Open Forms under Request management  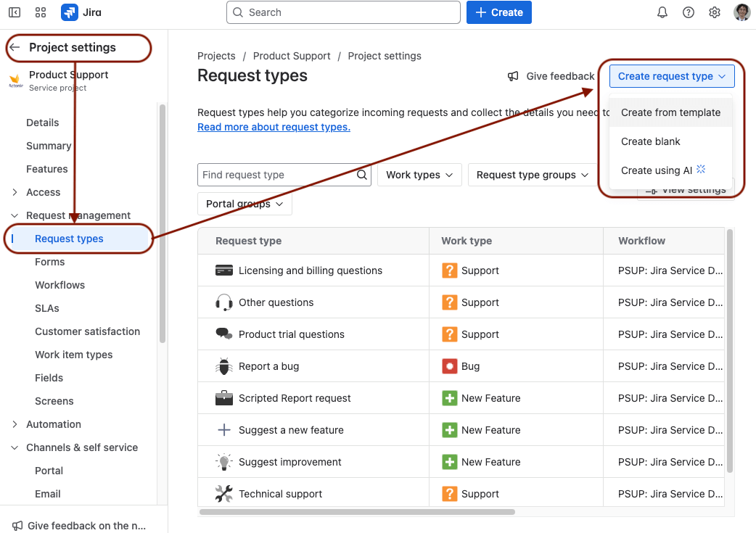49,262
